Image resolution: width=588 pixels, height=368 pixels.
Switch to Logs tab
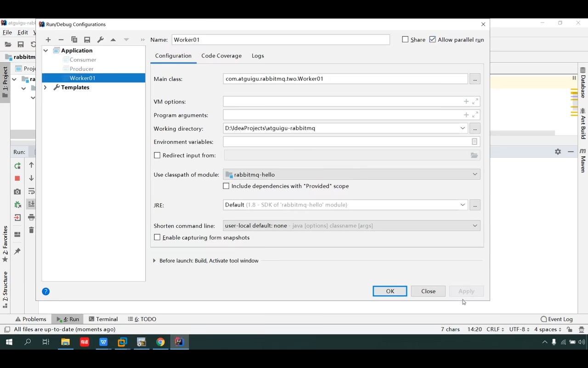tap(258, 56)
